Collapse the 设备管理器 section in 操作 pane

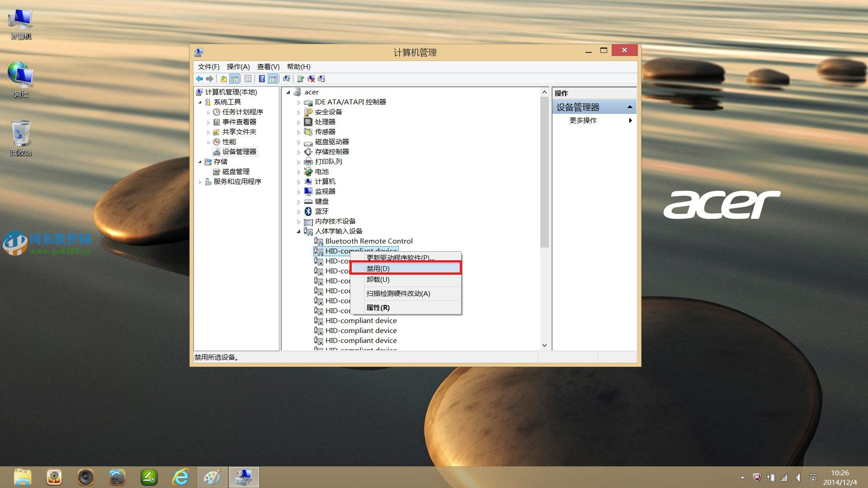pos(630,107)
